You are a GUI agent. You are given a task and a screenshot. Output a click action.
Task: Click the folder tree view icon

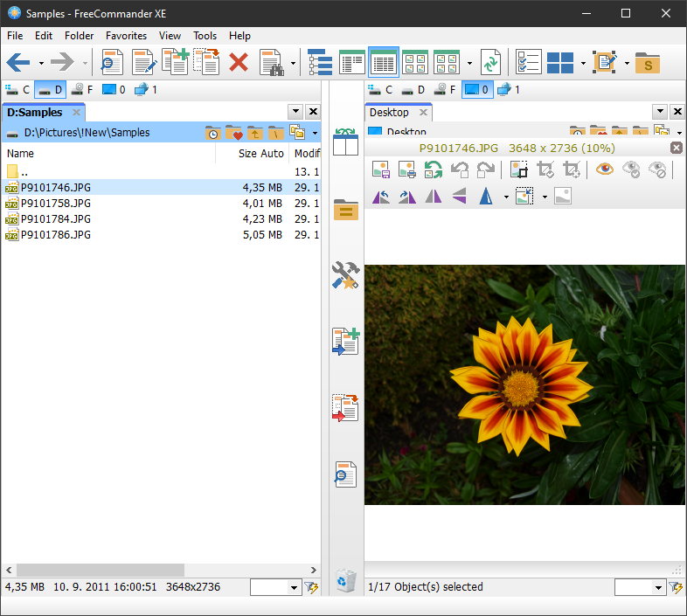tap(320, 62)
